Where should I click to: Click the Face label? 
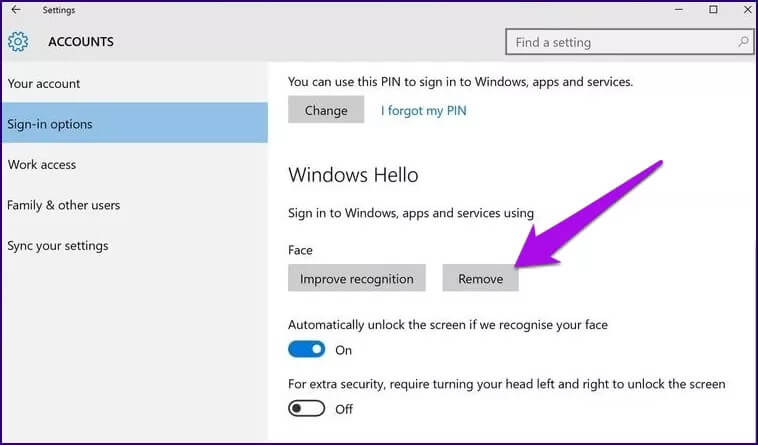click(300, 250)
